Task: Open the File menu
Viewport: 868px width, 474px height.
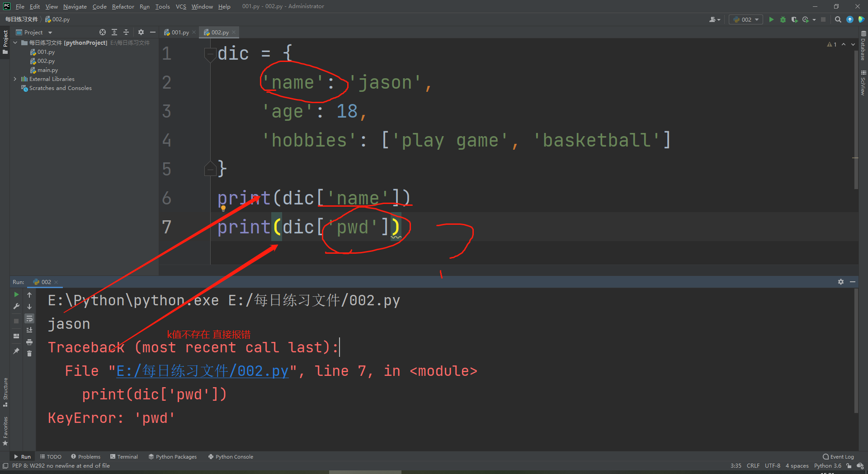Action: click(20, 6)
